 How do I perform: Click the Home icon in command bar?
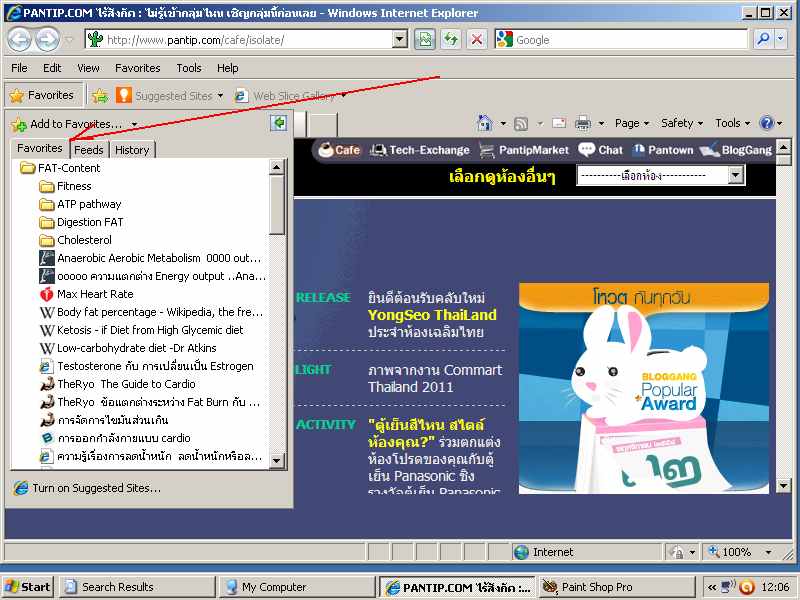484,123
